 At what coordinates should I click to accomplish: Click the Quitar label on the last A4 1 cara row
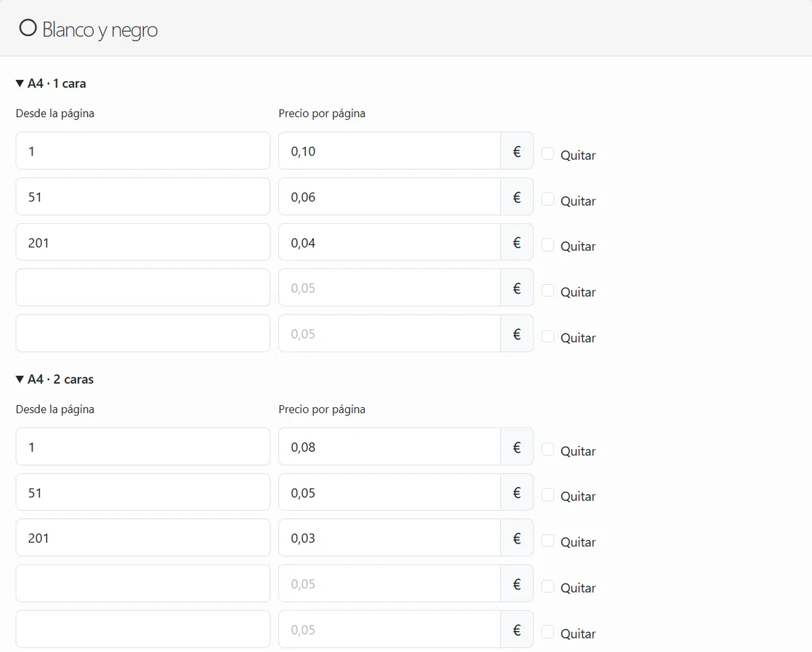coord(578,337)
